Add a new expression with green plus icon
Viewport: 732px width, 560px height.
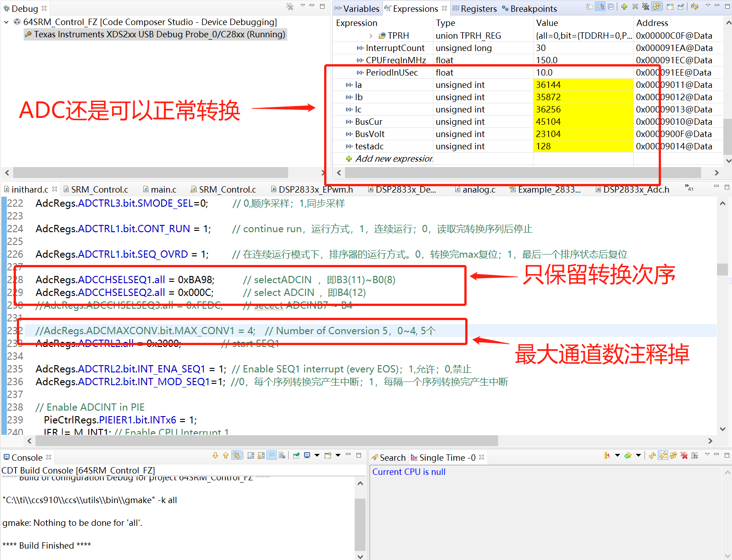click(624, 7)
